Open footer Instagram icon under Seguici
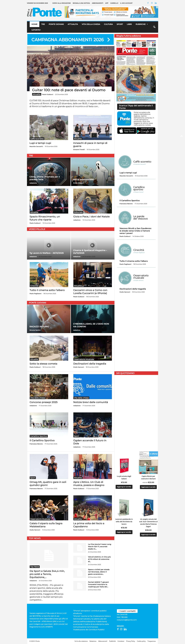This screenshot has width=185, height=644. tap(121, 629)
